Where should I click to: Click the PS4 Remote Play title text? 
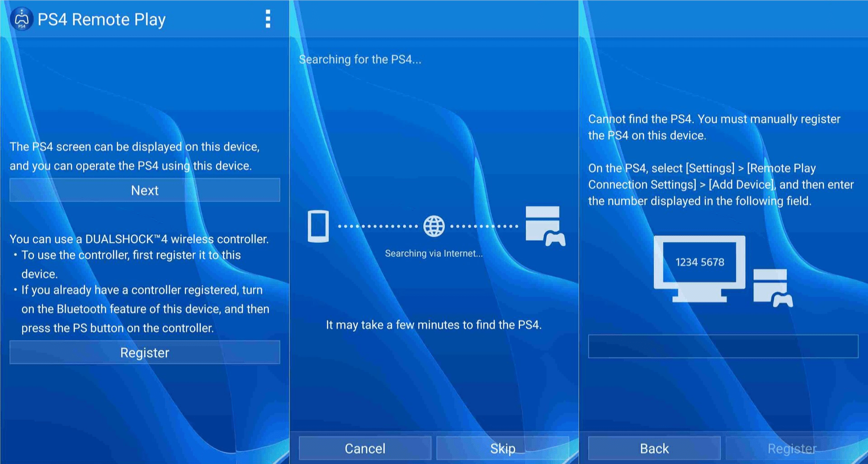point(102,19)
